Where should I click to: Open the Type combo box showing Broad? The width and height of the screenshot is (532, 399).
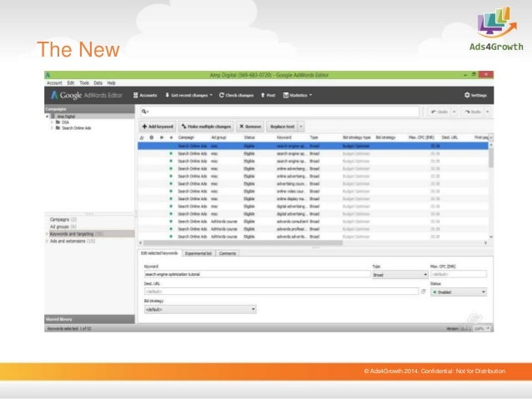tap(400, 275)
